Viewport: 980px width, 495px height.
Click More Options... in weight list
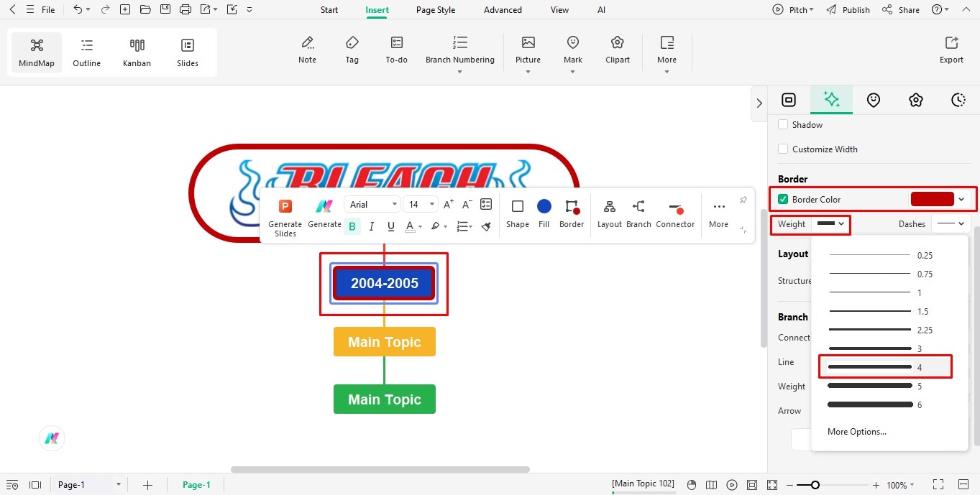point(857,432)
